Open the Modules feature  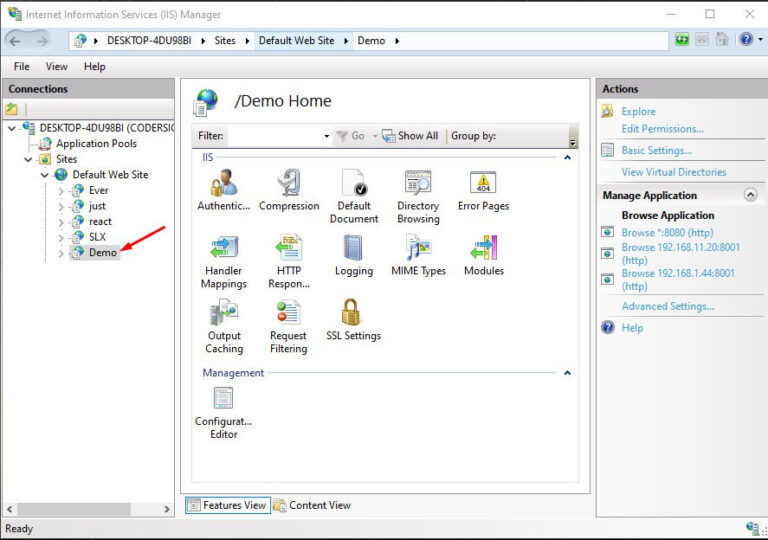[x=483, y=255]
